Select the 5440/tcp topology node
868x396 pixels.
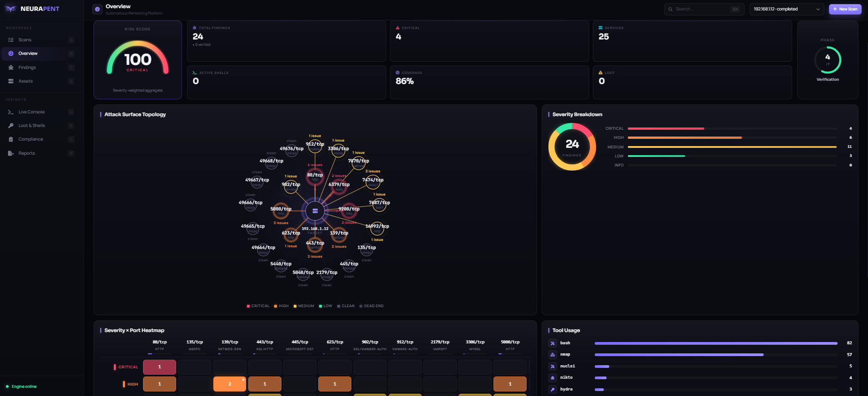[281, 266]
